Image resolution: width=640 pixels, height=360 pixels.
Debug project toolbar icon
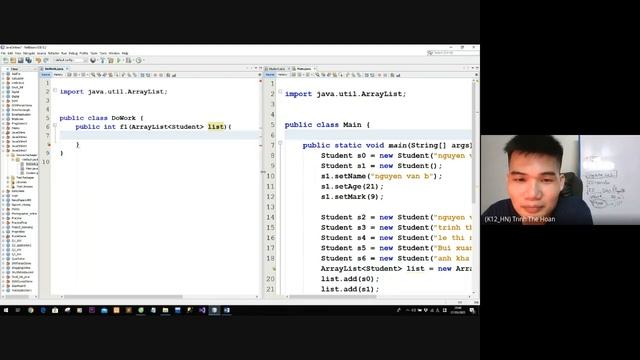click(128, 60)
